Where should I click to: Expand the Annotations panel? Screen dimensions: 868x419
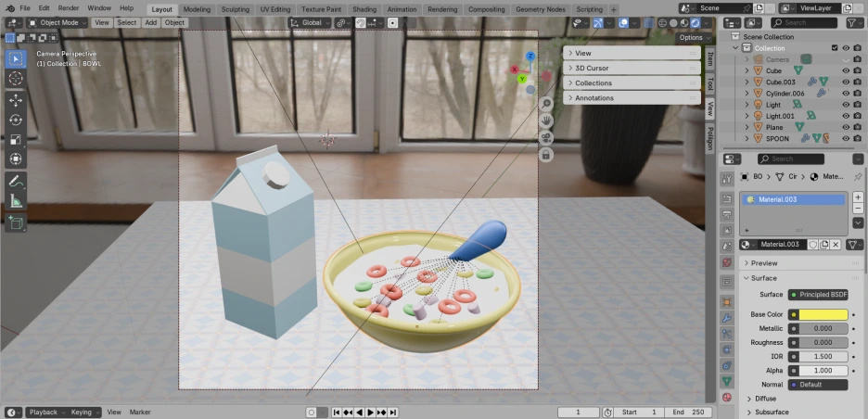click(632, 98)
